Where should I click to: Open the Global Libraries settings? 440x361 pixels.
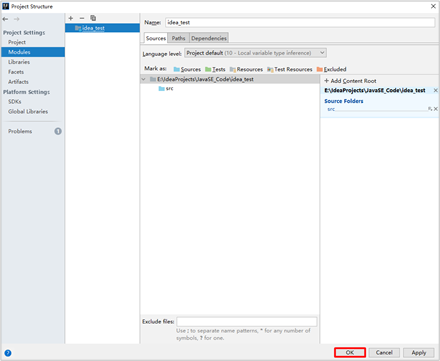click(28, 112)
